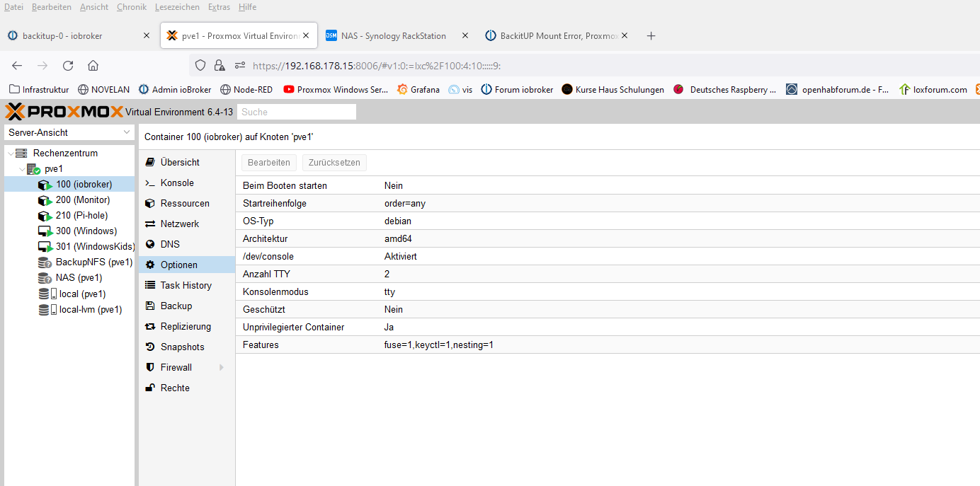
Task: Open the Forum iobroker bookmark
Action: (x=517, y=90)
